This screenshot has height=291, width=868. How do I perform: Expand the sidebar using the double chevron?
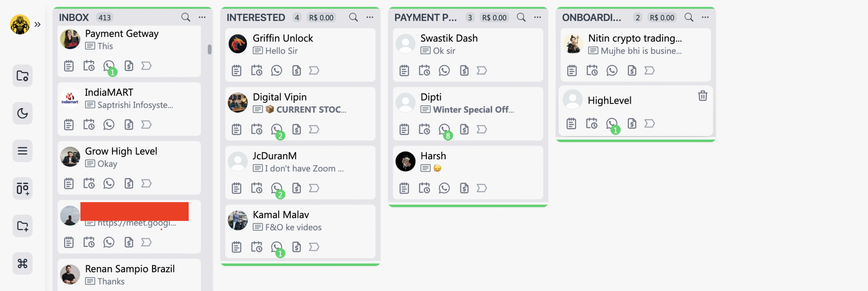(x=38, y=24)
